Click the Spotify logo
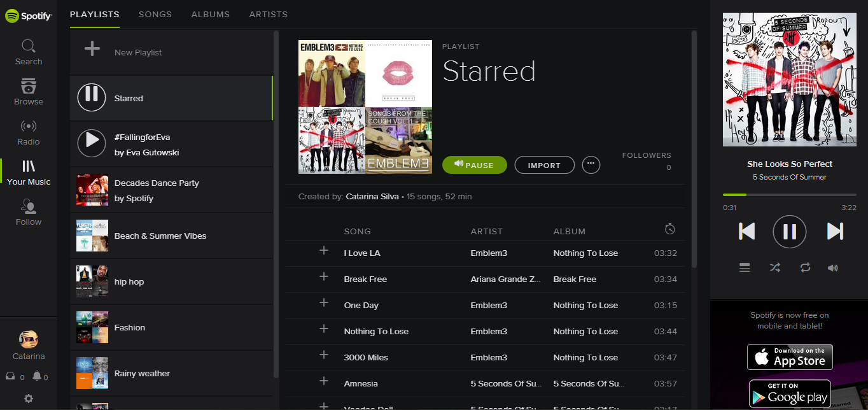 pos(29,16)
